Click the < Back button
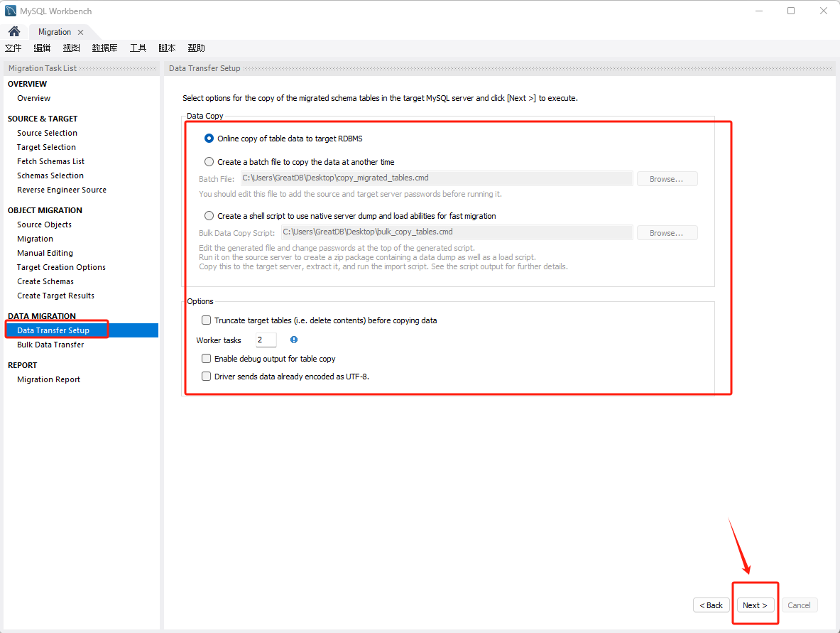The height and width of the screenshot is (633, 840). pos(711,605)
